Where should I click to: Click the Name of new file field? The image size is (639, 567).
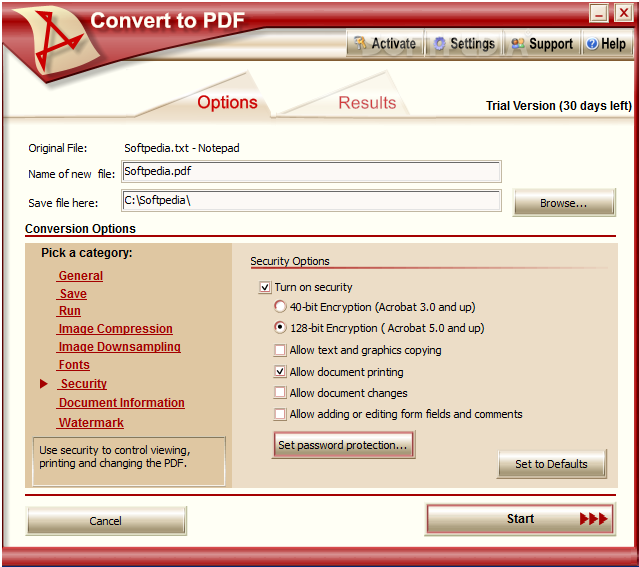311,172
